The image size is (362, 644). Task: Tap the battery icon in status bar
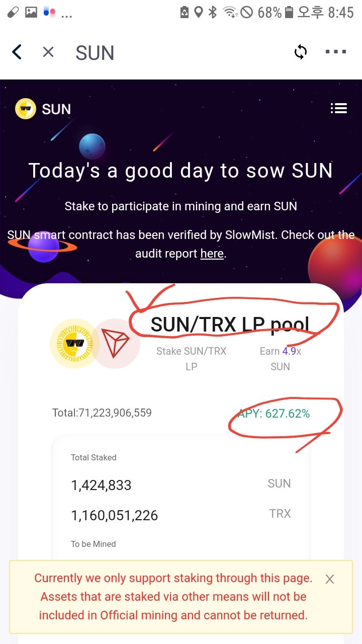click(289, 12)
